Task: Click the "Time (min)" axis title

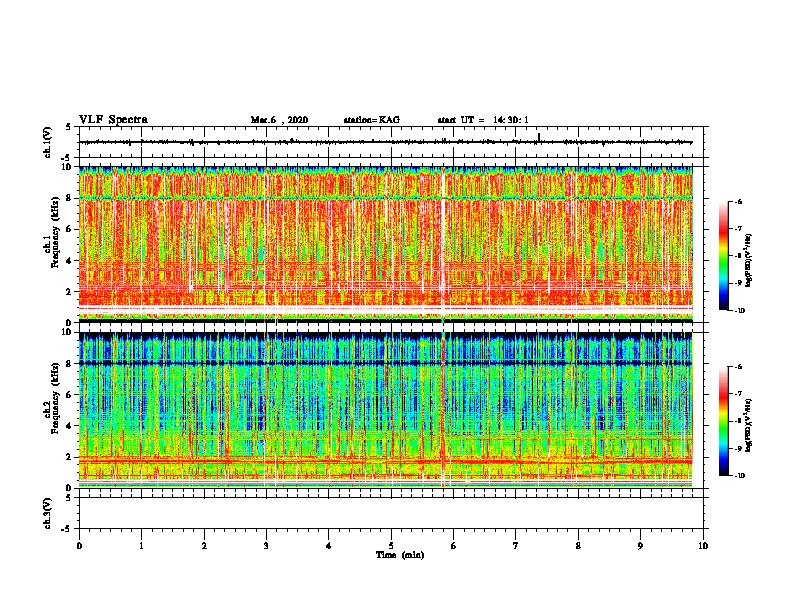Action: (400, 555)
